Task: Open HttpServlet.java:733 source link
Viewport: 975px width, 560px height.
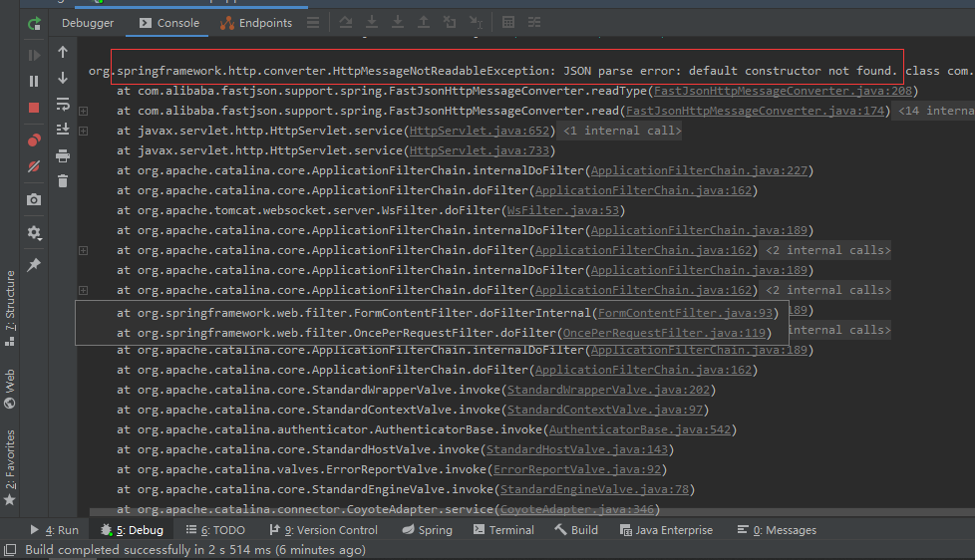Action: (x=480, y=150)
